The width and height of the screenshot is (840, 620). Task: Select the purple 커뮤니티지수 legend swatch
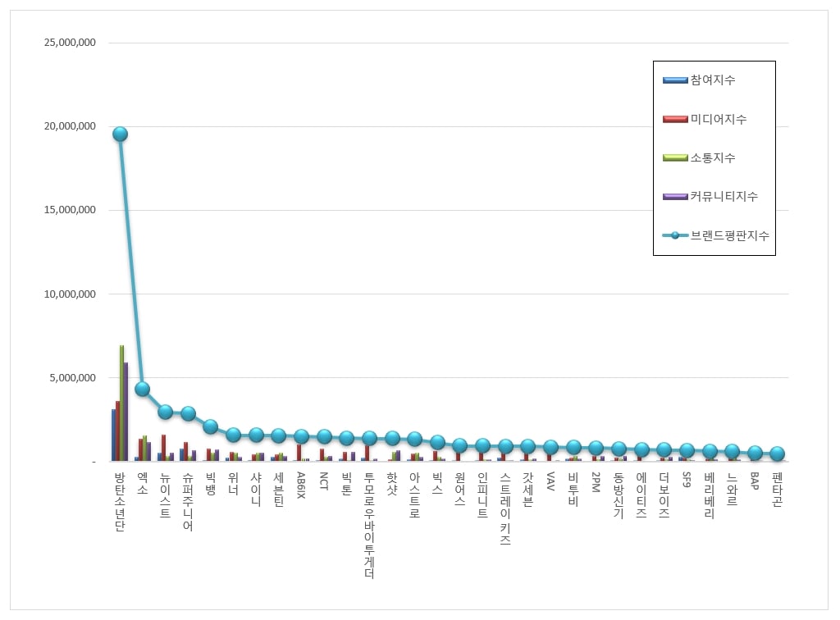(675, 196)
